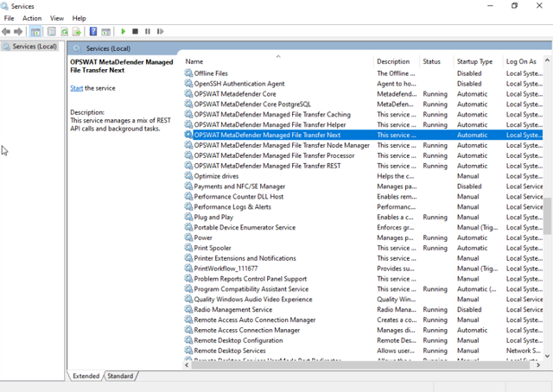The image size is (553, 392).
Task: Click the gear icon of Optimize drives
Action: tap(188, 176)
